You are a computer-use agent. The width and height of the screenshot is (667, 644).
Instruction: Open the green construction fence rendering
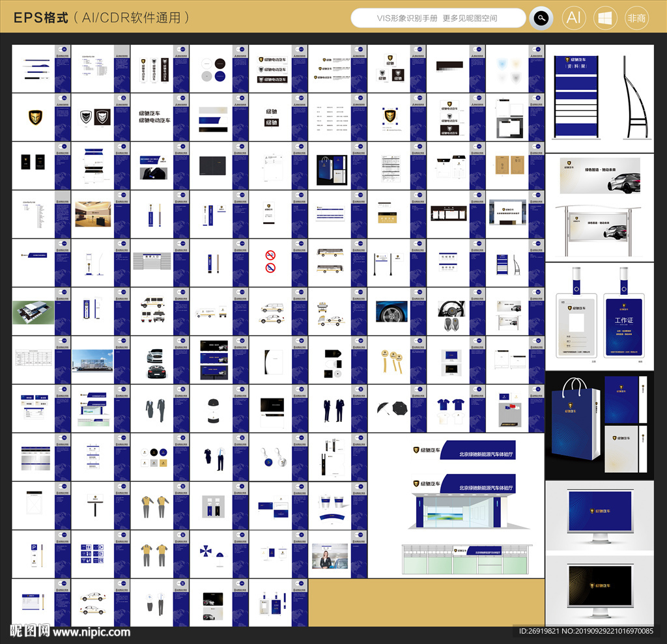466,559
